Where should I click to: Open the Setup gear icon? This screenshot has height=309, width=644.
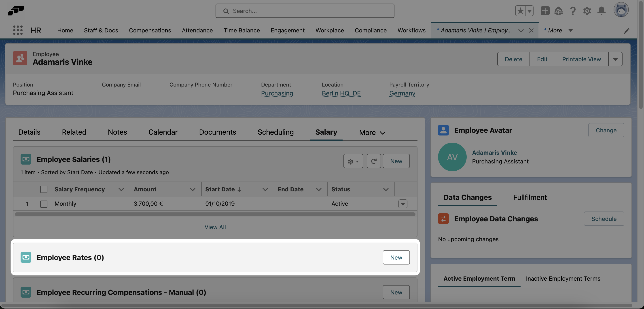coord(587,11)
